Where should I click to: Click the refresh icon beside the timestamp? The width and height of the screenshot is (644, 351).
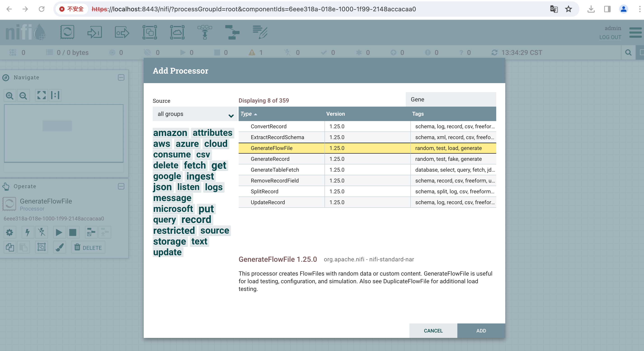coord(494,52)
